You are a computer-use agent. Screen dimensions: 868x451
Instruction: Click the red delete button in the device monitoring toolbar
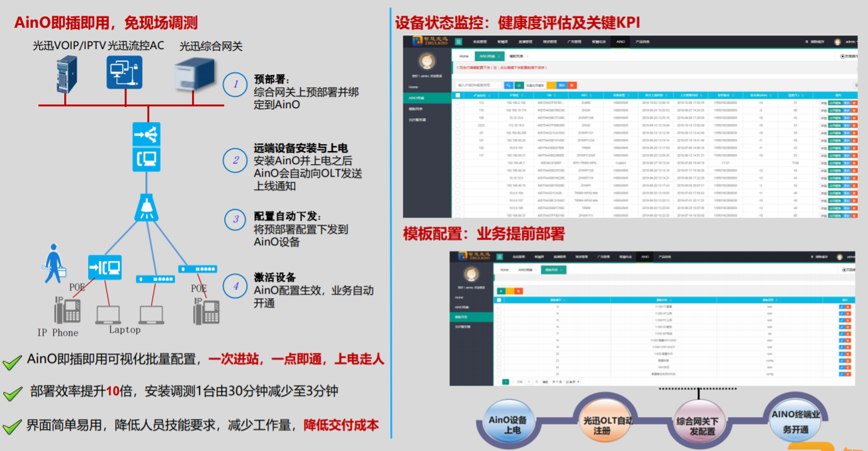[x=572, y=85]
